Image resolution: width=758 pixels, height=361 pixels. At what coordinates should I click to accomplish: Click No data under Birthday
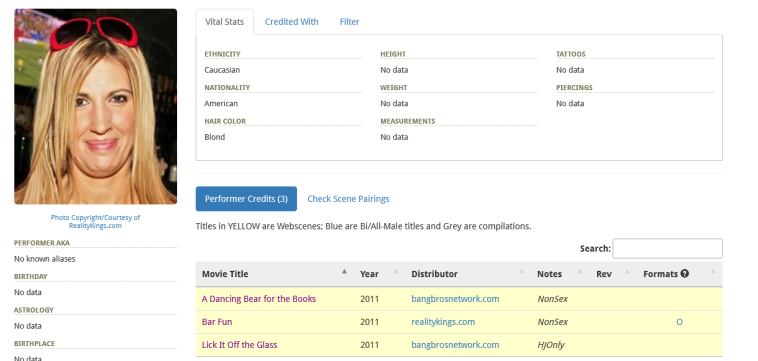click(28, 292)
